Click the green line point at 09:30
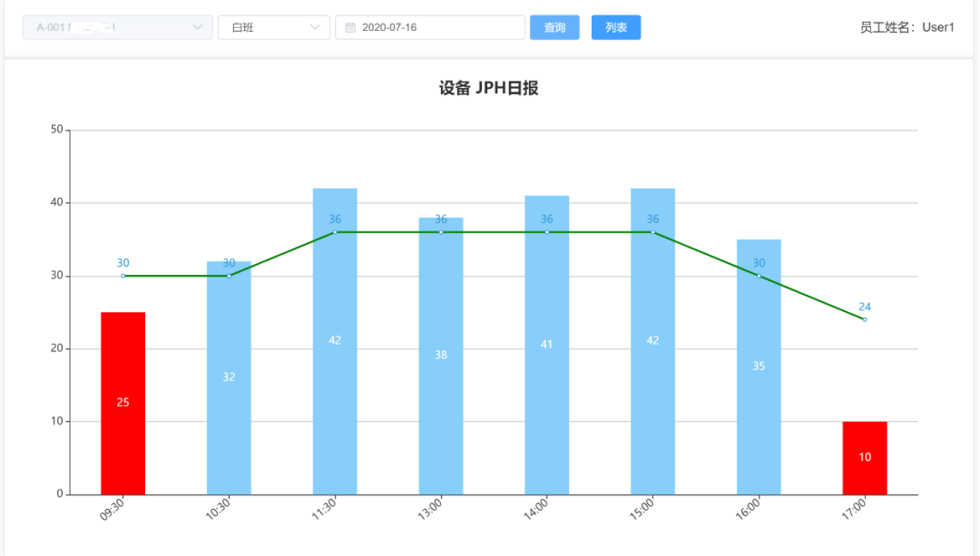Image resolution: width=980 pixels, height=556 pixels. [122, 276]
